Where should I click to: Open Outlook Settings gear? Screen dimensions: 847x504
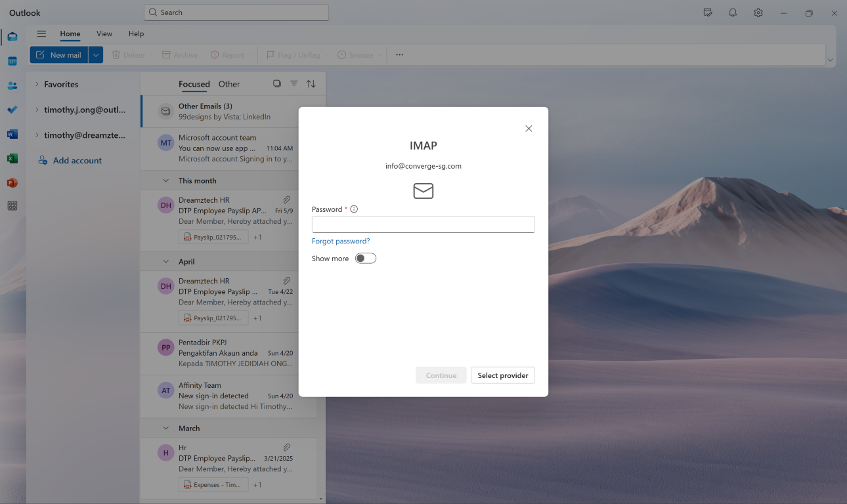click(758, 12)
